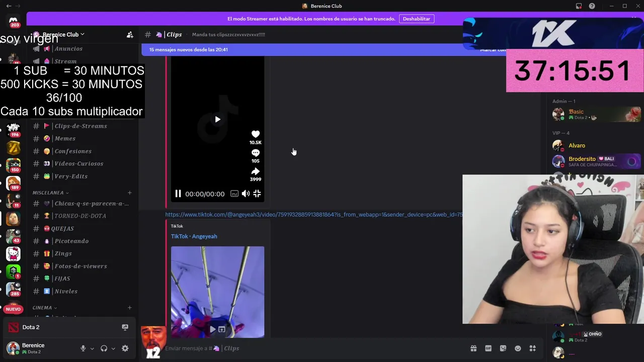644x362 pixels.
Task: Open the emoji picker
Action: coord(518,348)
